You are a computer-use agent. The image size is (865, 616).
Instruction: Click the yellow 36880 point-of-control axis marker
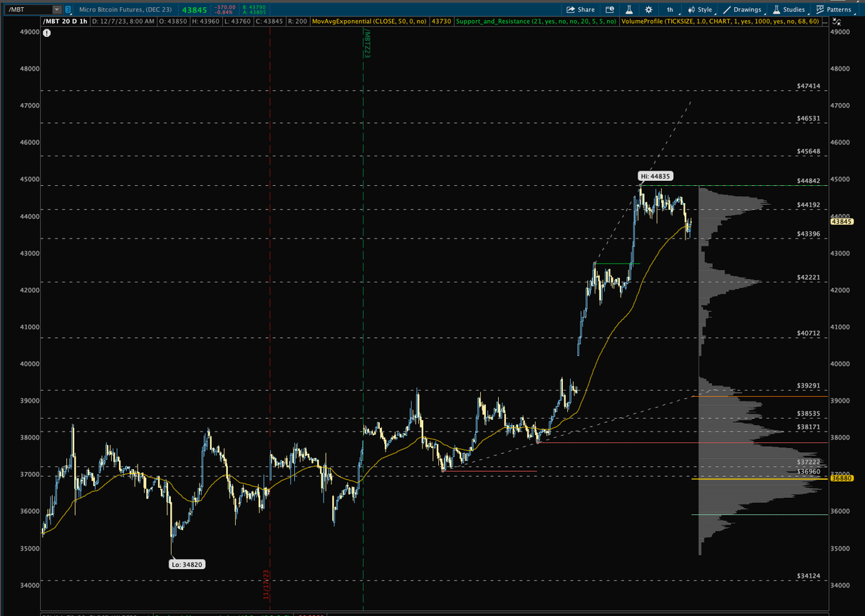(842, 478)
